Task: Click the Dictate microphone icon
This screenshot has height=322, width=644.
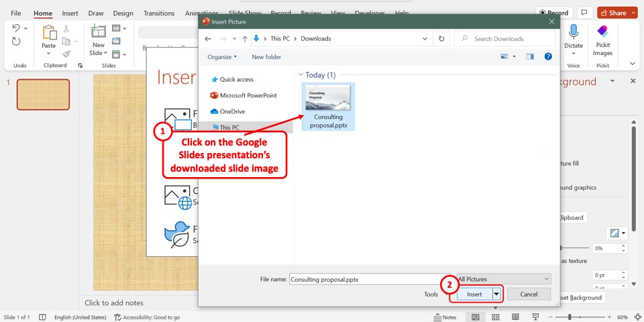Action: 574,32
